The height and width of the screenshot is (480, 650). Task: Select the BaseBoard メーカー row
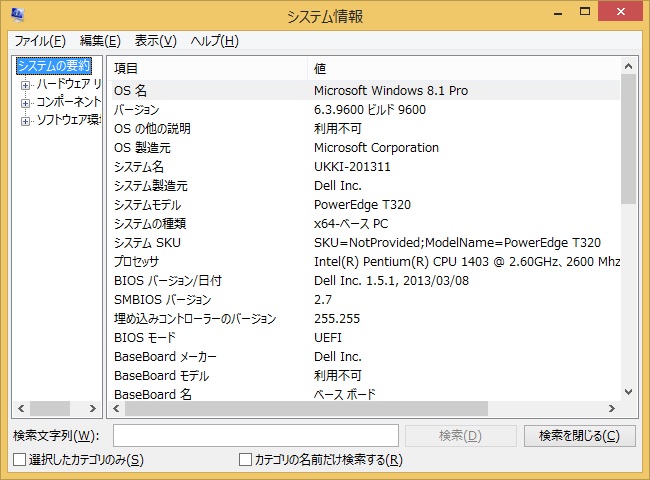[x=366, y=357]
